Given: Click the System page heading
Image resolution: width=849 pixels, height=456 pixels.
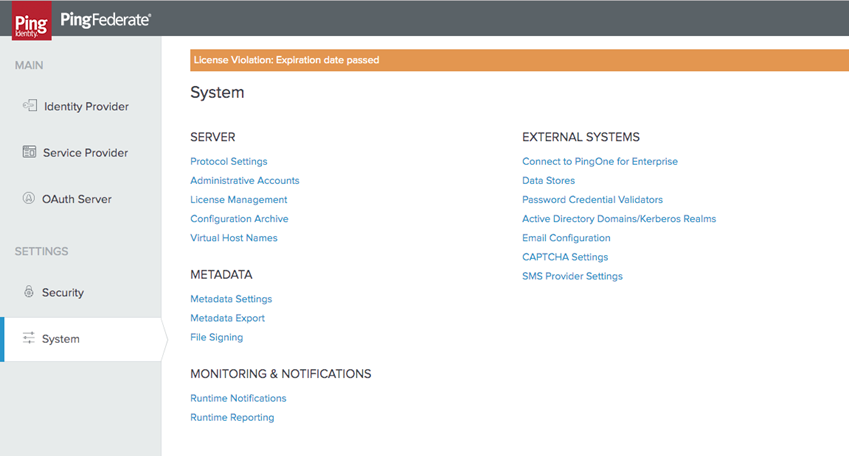Looking at the screenshot, I should [217, 93].
